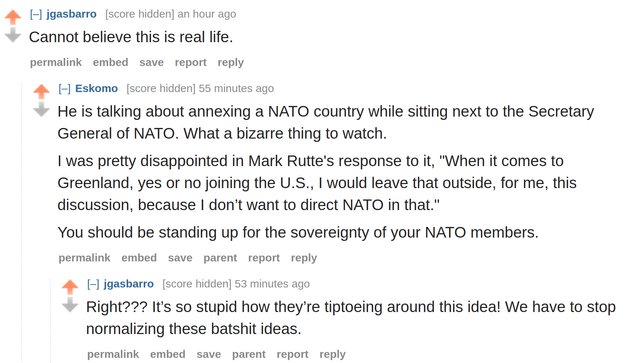Collapse Eskomo's comment with [–] toggle
The image size is (634, 363).
(x=65, y=89)
